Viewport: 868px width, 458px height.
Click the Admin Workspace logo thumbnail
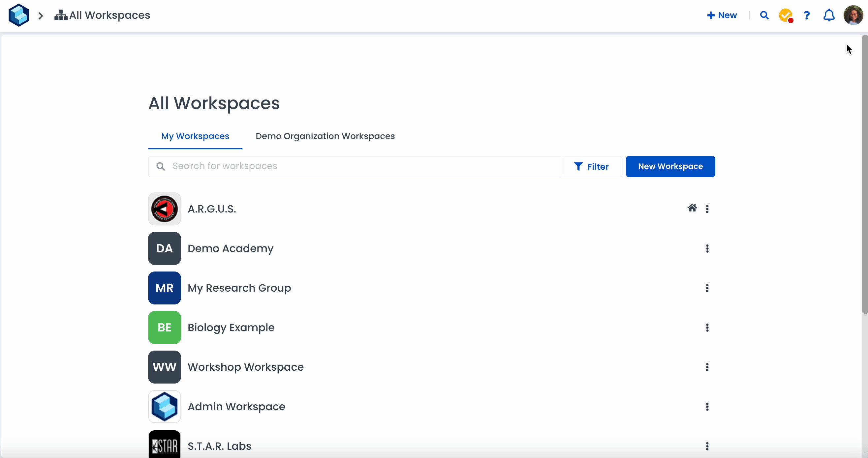[165, 407]
